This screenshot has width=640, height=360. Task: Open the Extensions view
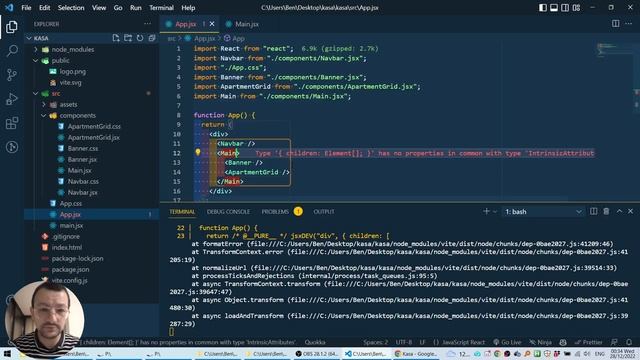pos(12,123)
